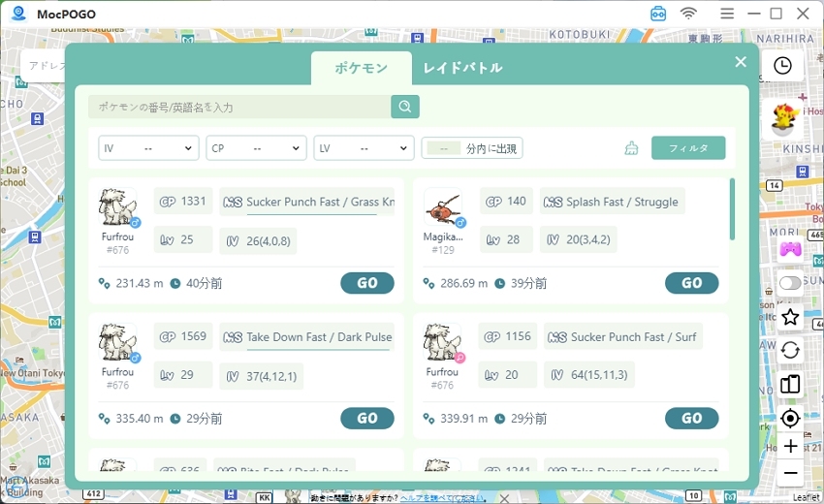Open the pink gamepad joystick icon
Viewport: 824px width, 504px height.
point(790,249)
